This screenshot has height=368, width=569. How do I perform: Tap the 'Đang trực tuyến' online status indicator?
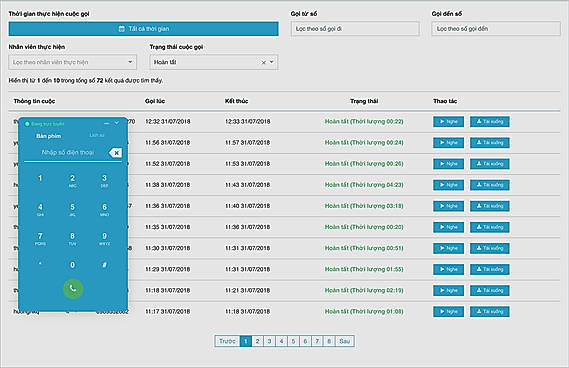pos(44,124)
